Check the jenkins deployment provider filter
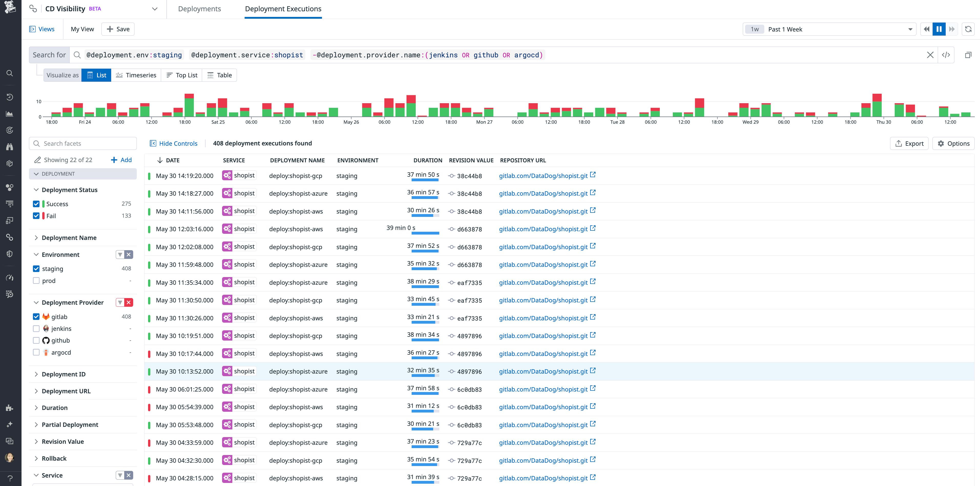Screen dimensions: 980x486 click(x=36, y=328)
